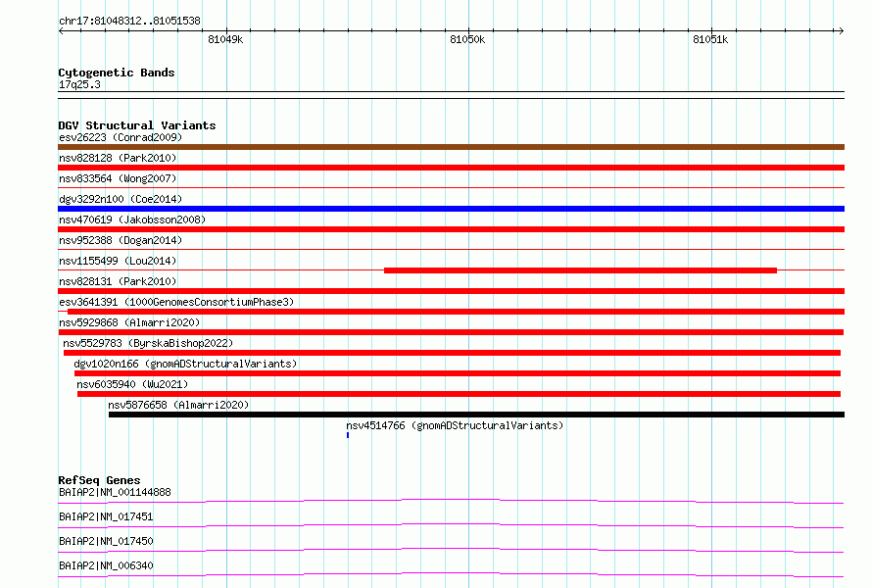The width and height of the screenshot is (872, 588).
Task: Click the esv3641391 (1000GenomesConsortiumPhase3) label
Action: [x=176, y=302]
